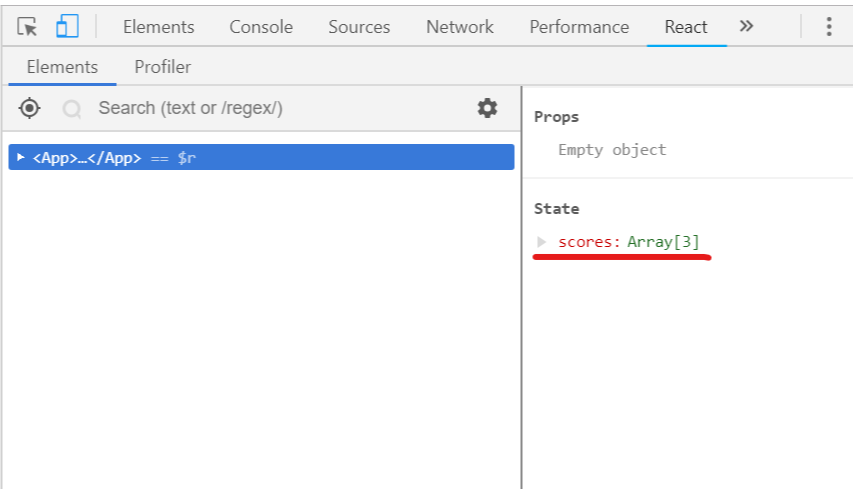
Task: Select the App component row
Action: point(261,158)
